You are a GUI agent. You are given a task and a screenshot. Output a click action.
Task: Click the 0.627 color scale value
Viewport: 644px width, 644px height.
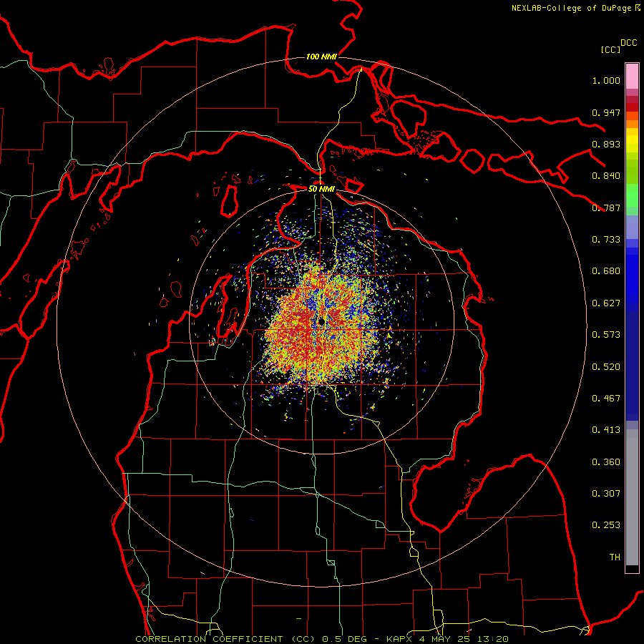click(x=606, y=303)
